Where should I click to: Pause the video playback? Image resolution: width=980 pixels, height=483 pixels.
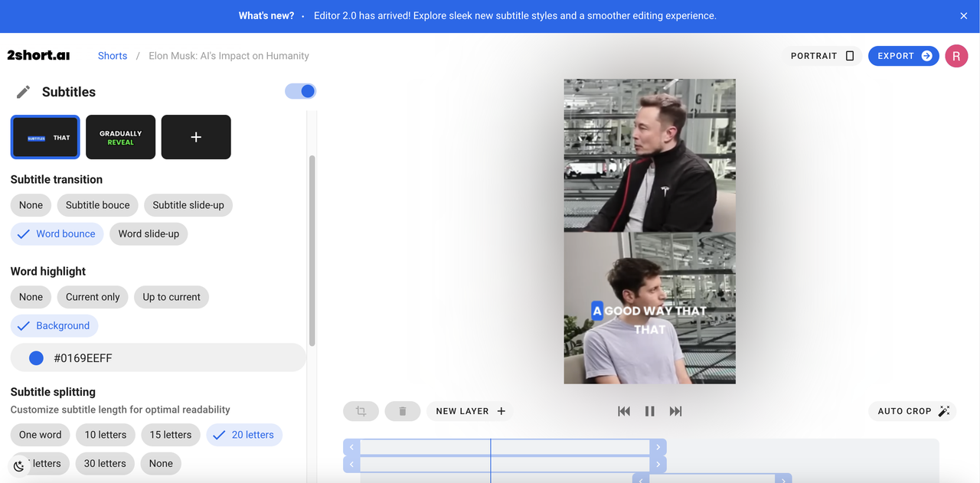click(649, 411)
